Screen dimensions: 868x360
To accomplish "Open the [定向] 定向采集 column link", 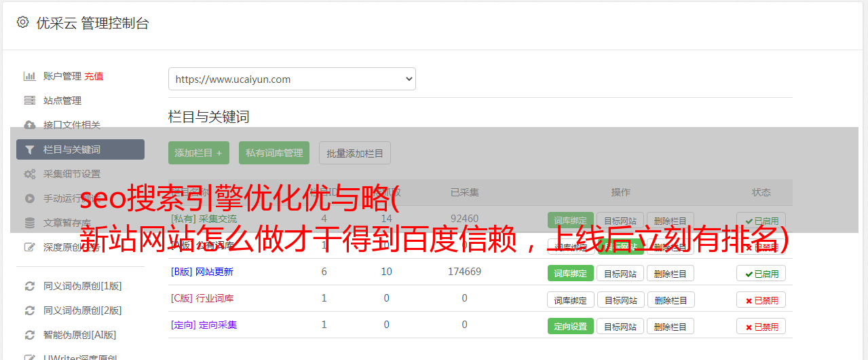I will [x=204, y=325].
